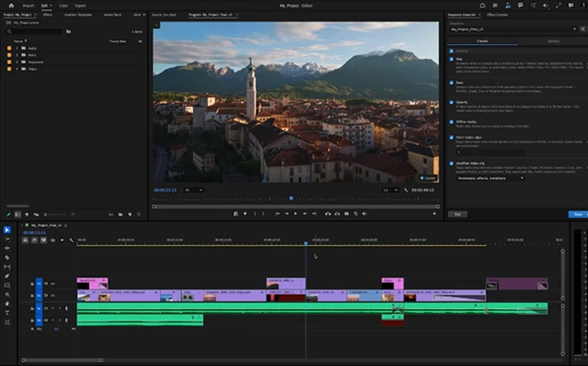The width and height of the screenshot is (588, 366).
Task: Open Program Monitor wrench settings
Action: [x=406, y=190]
